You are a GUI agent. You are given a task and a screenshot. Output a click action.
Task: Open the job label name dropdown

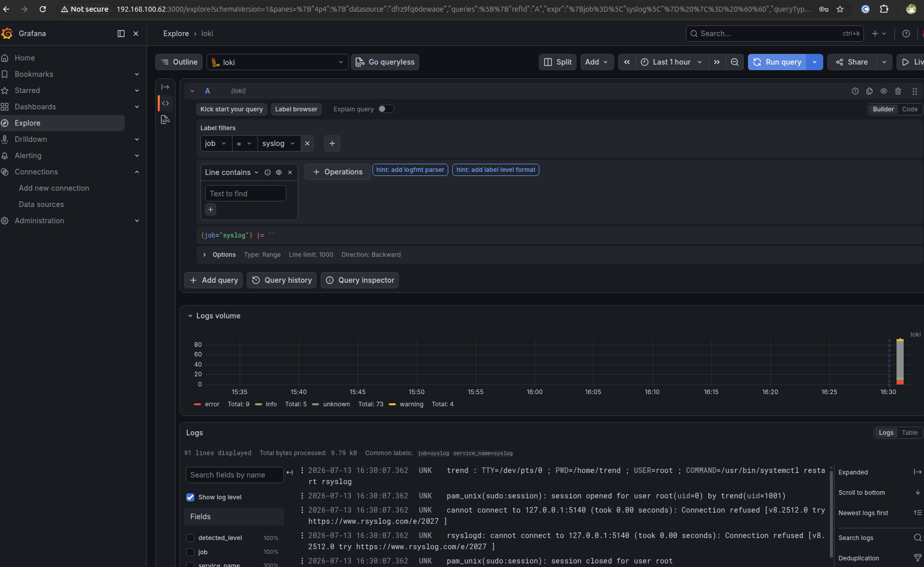(x=216, y=143)
